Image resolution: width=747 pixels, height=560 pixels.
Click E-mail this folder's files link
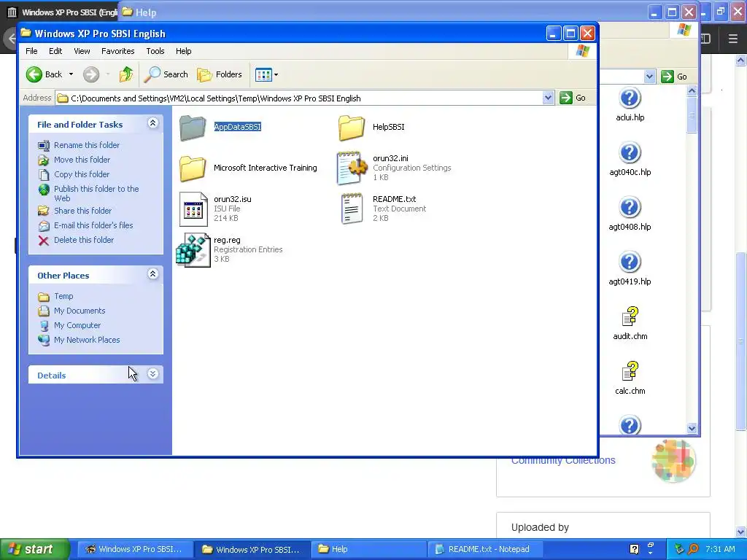pyautogui.click(x=93, y=225)
